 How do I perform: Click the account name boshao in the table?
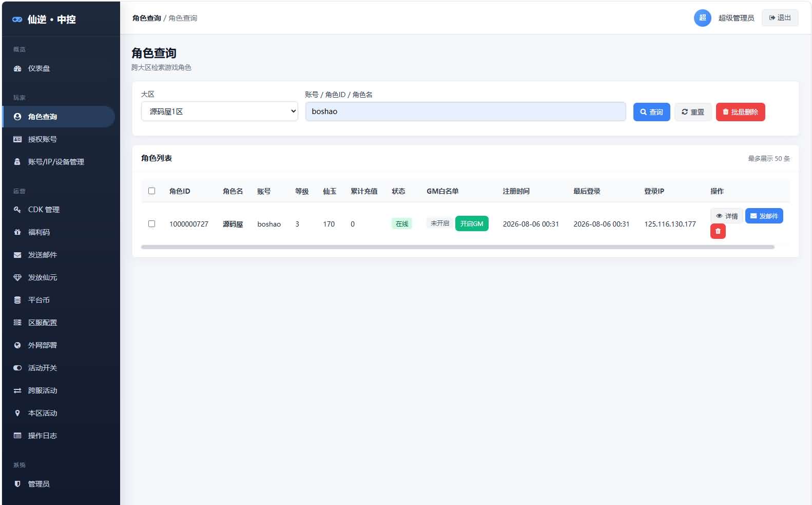269,224
